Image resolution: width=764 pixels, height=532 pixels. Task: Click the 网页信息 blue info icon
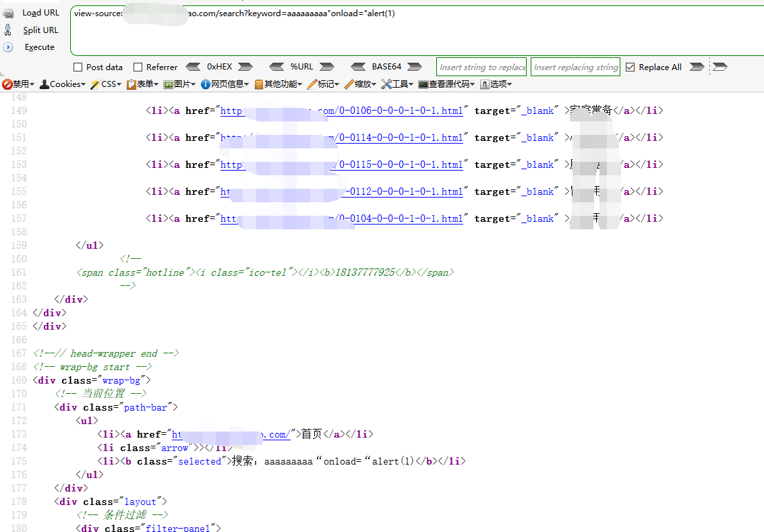206,84
